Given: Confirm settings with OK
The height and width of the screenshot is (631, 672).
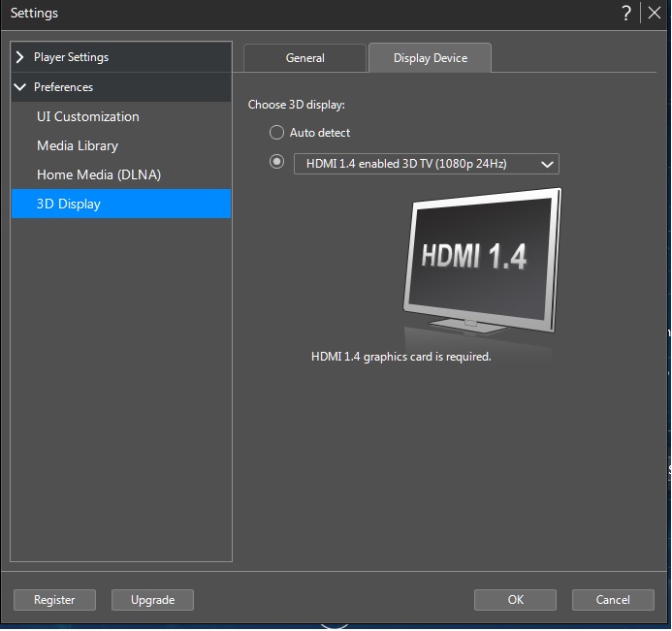Looking at the screenshot, I should tap(515, 600).
